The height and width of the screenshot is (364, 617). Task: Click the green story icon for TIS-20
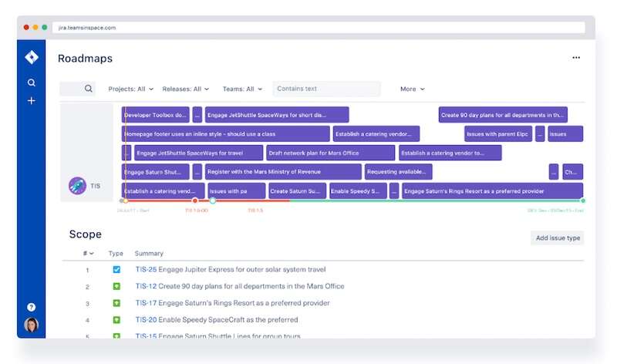(116, 320)
